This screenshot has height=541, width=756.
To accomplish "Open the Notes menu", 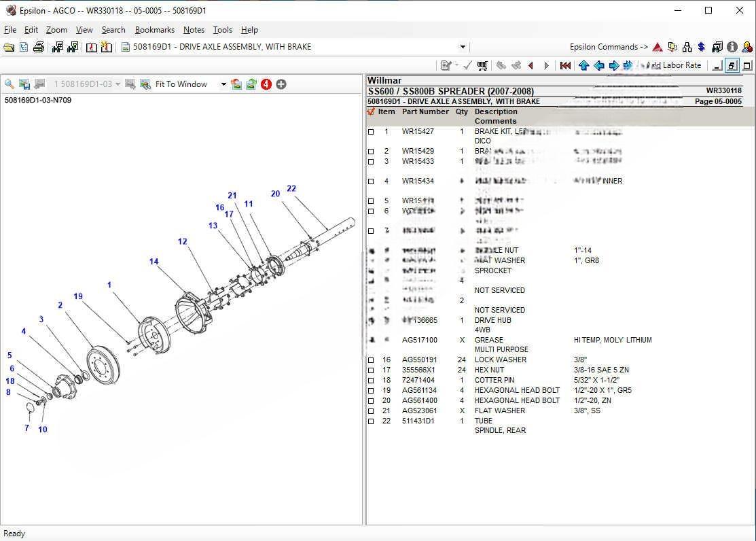I will click(x=194, y=30).
